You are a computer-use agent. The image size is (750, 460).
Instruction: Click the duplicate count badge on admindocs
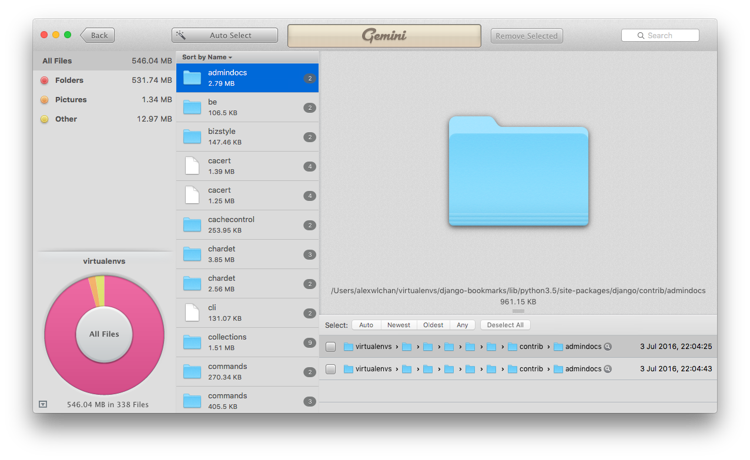[x=309, y=78]
